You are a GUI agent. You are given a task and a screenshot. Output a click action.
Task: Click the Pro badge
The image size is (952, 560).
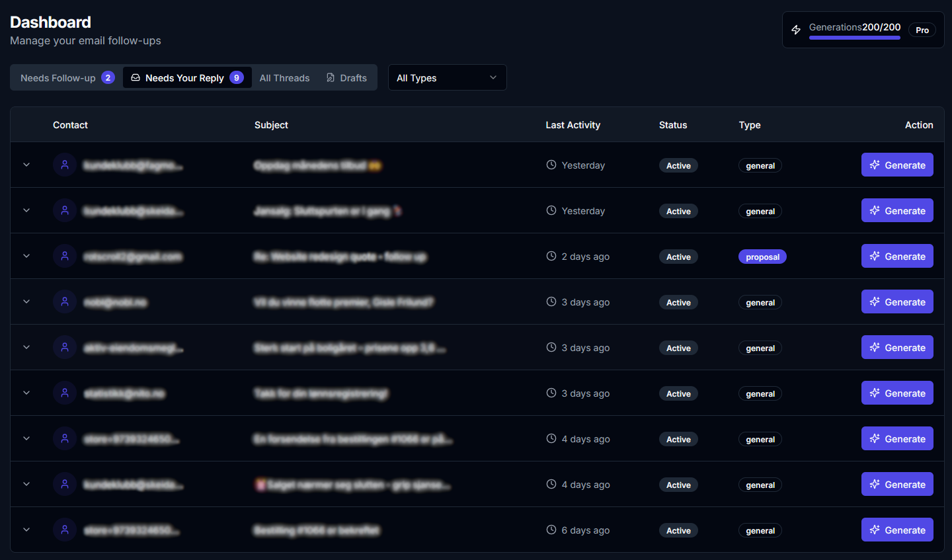pyautogui.click(x=922, y=29)
